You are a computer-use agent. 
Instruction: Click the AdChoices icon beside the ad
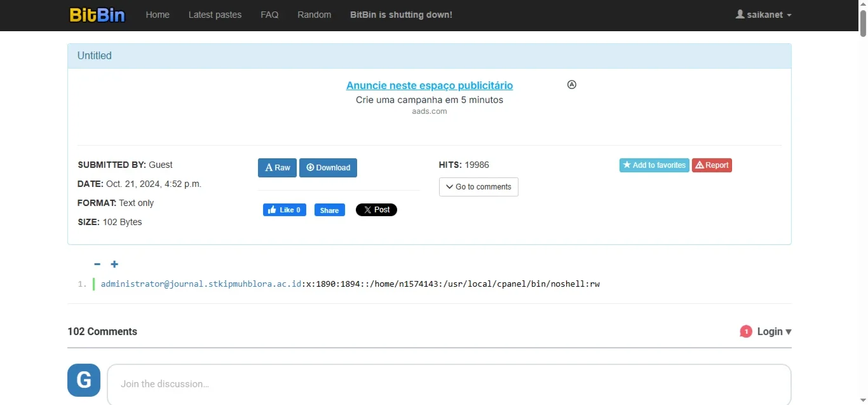coord(572,85)
